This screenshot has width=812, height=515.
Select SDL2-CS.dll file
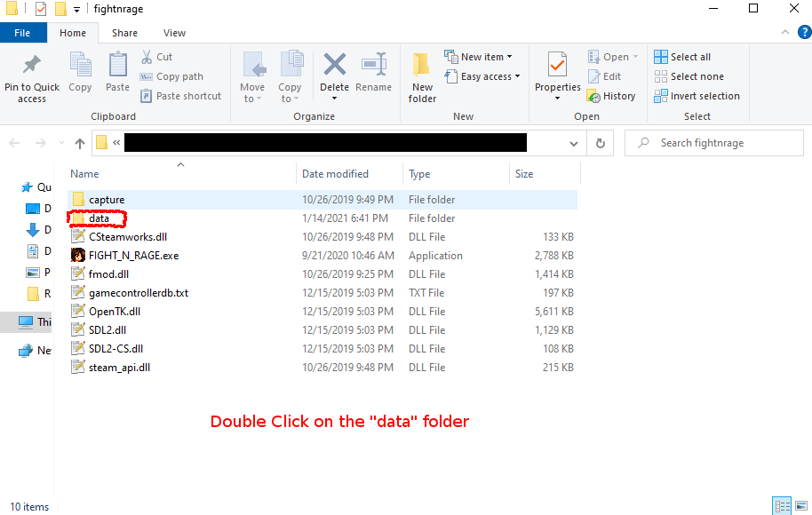[322, 349]
